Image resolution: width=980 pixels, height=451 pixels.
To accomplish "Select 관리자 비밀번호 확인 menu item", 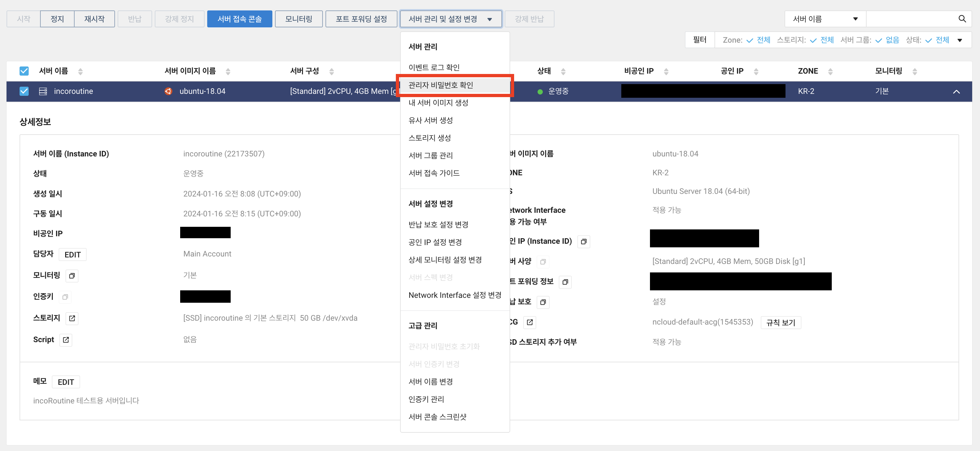I will (x=440, y=85).
